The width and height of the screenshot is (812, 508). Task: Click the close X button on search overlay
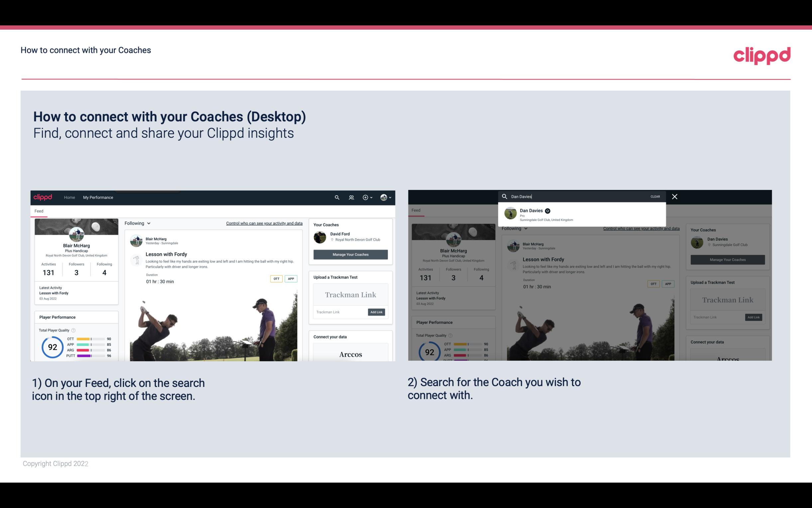[x=675, y=196]
